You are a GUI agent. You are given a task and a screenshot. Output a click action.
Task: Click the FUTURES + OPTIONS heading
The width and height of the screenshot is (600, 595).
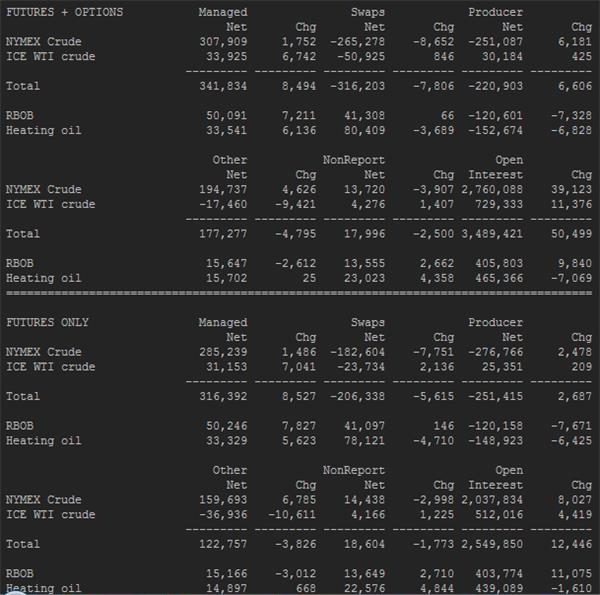point(65,12)
